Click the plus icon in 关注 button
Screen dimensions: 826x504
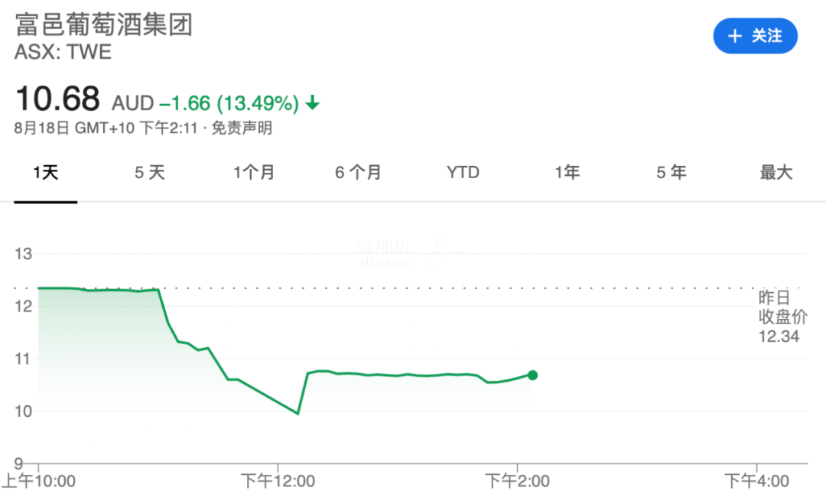tap(735, 36)
